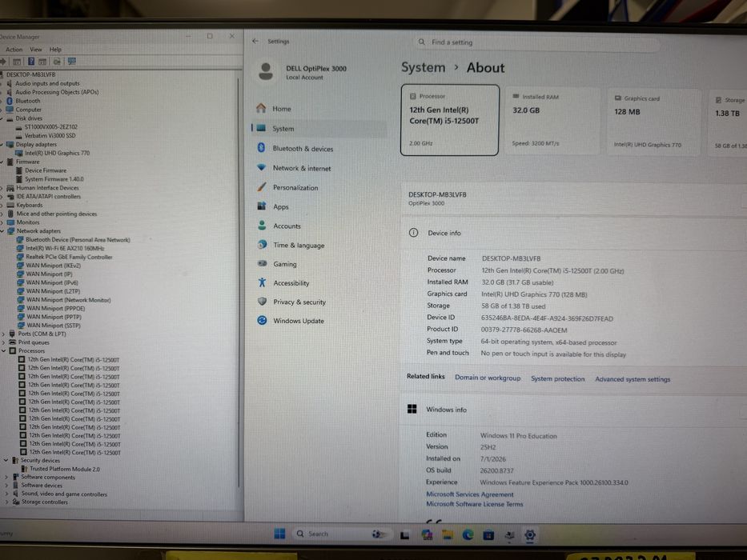Image resolution: width=747 pixels, height=560 pixels.
Task: Open the Help menu in Device Manager
Action: point(55,50)
